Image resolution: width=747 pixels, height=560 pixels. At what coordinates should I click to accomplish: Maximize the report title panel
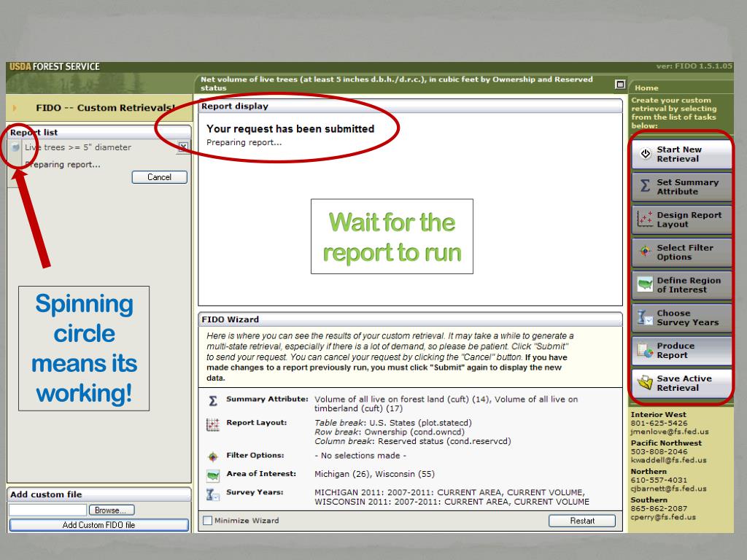[x=620, y=85]
